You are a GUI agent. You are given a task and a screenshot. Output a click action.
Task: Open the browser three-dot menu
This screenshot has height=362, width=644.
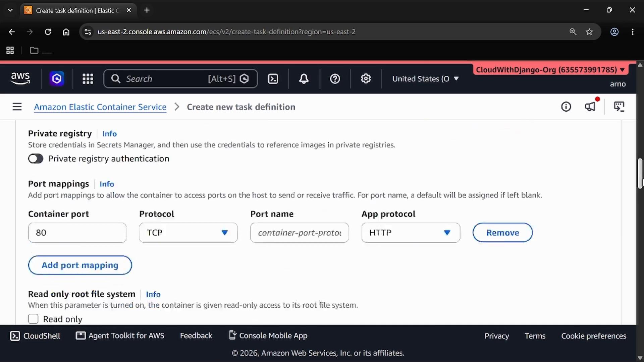pos(633,32)
